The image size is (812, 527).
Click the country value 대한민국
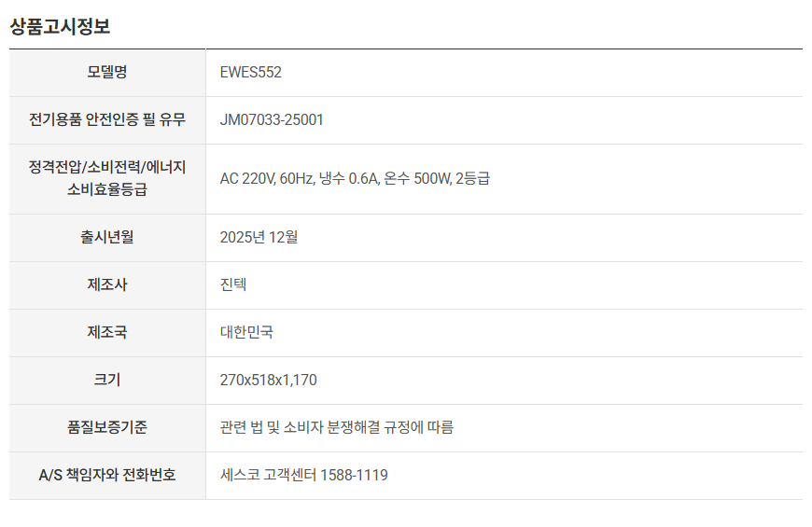(246, 332)
